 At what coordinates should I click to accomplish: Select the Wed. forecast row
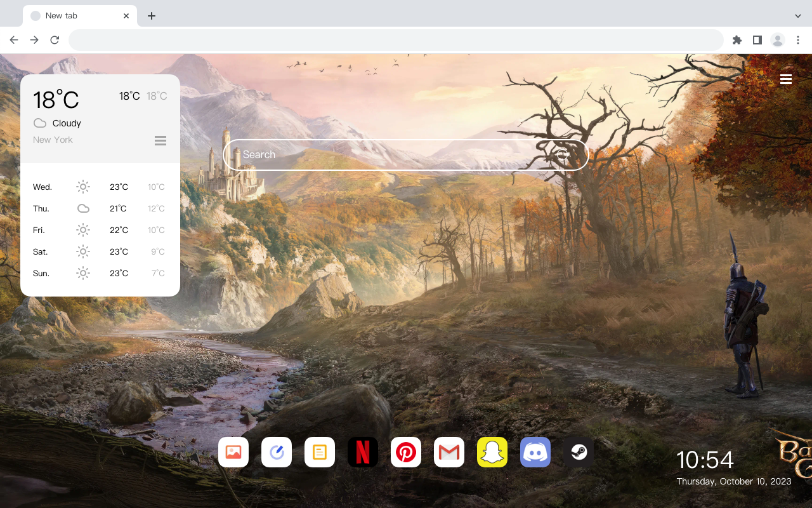click(100, 187)
